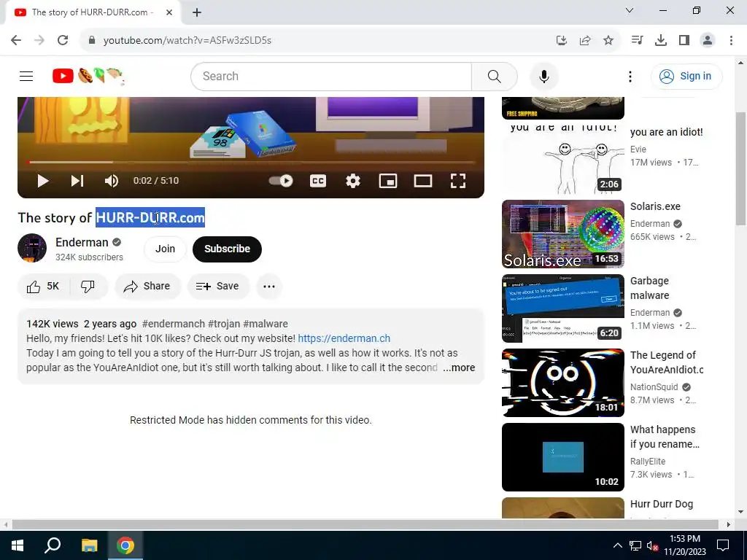Enable miniplayer mode
The image size is (747, 560).
coord(388,181)
